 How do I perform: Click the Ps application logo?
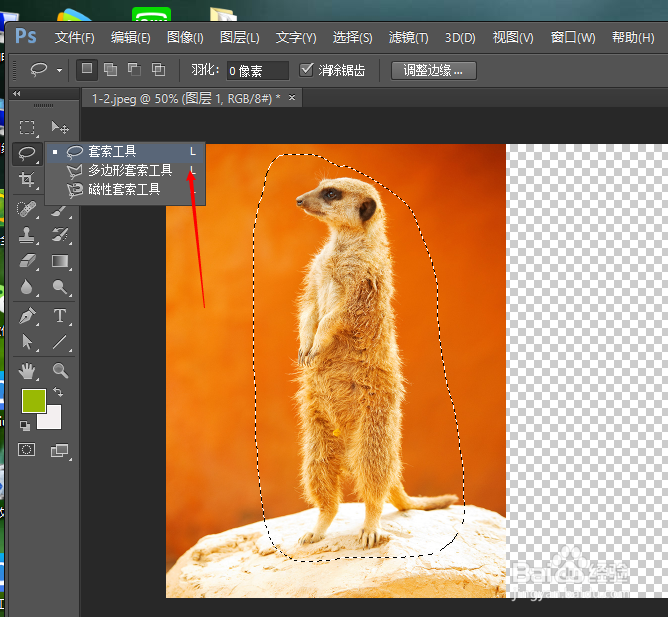click(x=26, y=36)
